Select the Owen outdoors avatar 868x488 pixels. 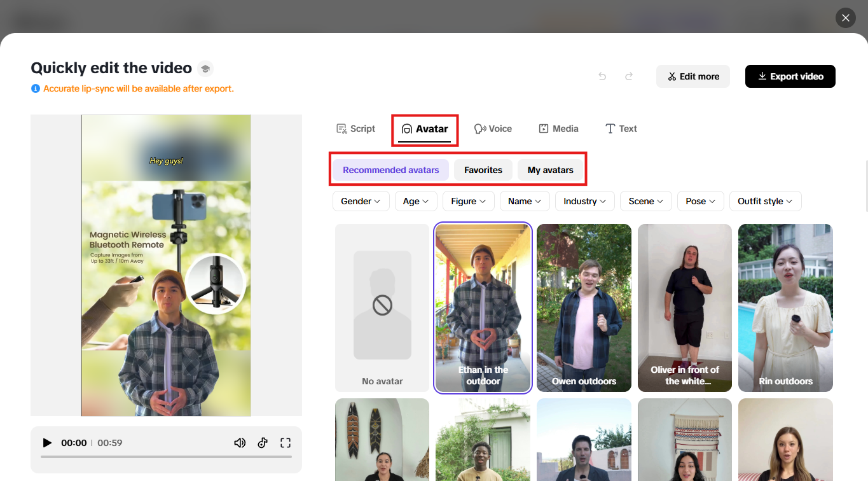[x=584, y=308]
